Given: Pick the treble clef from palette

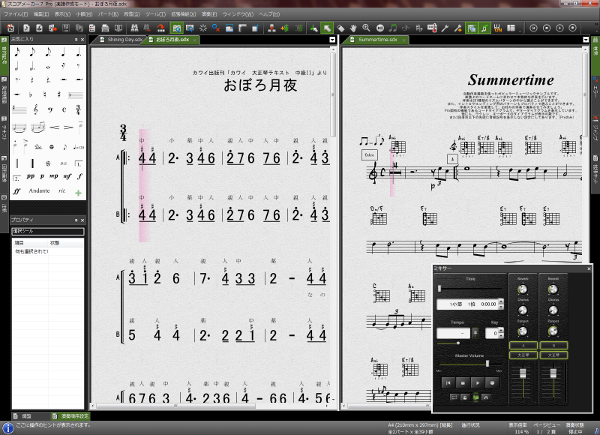Looking at the screenshot, I should pyautogui.click(x=36, y=110).
